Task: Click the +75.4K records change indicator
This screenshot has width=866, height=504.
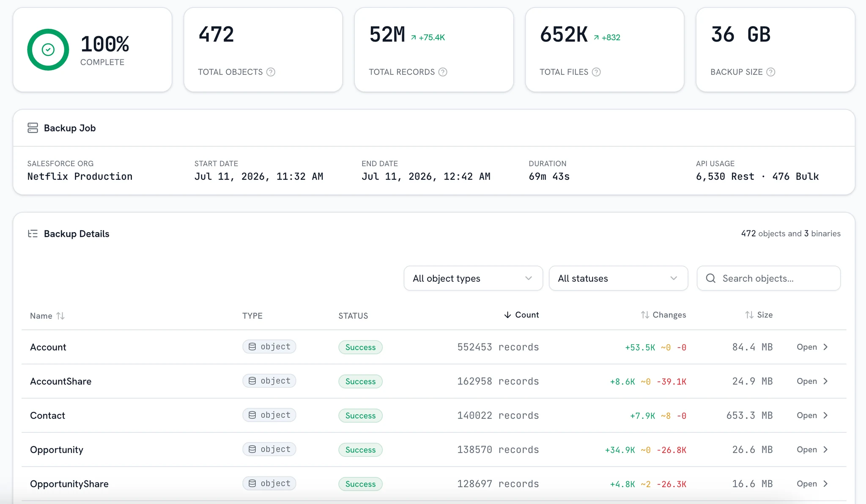Action: coord(428,37)
